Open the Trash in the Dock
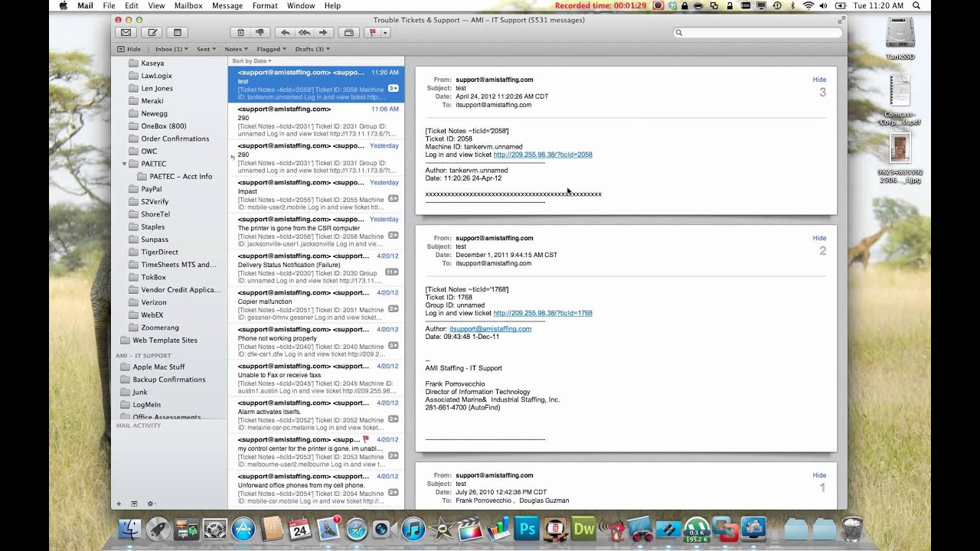Image resolution: width=980 pixels, height=551 pixels. click(852, 528)
